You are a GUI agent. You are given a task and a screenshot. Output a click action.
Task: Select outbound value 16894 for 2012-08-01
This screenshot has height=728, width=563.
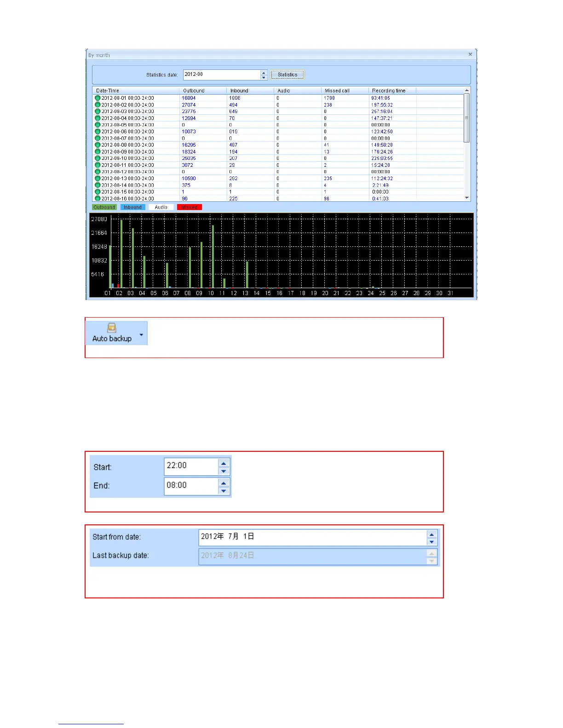(x=189, y=98)
